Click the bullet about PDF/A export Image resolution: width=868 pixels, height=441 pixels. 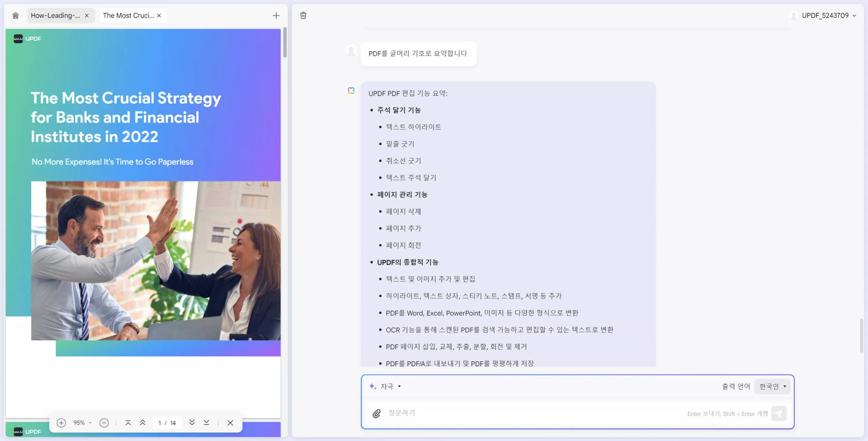(x=459, y=363)
